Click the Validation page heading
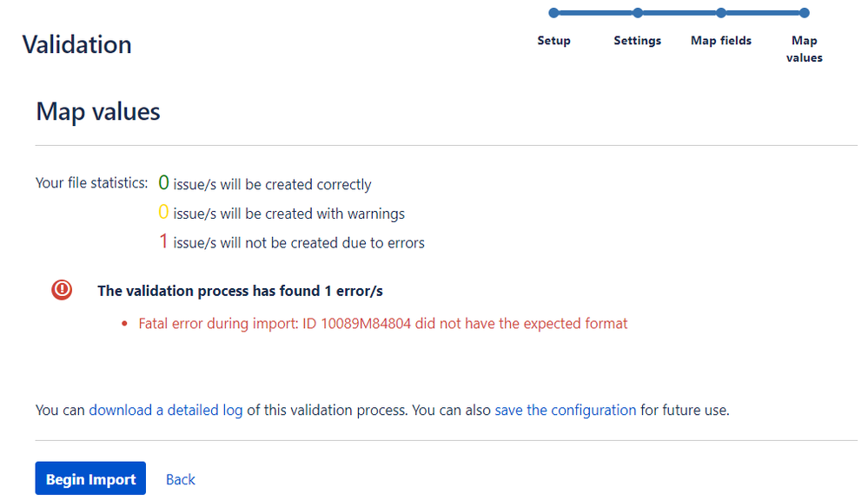 pyautogui.click(x=77, y=44)
